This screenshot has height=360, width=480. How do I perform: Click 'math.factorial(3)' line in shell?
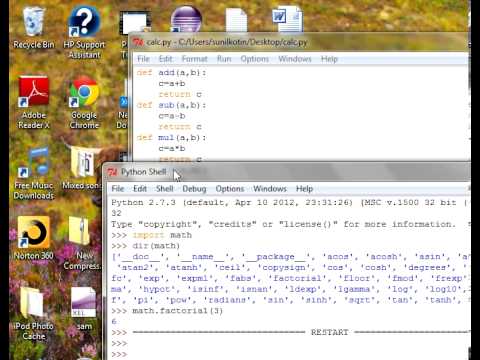(x=167, y=311)
